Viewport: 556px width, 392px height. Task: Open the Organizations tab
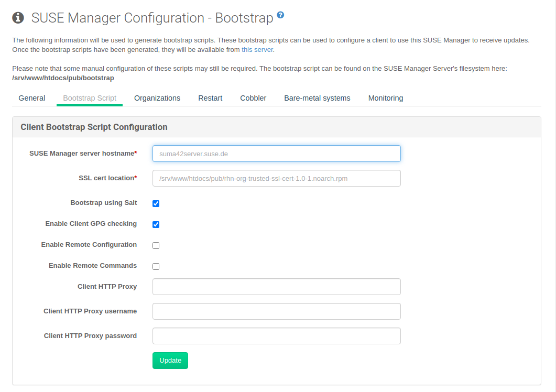157,98
